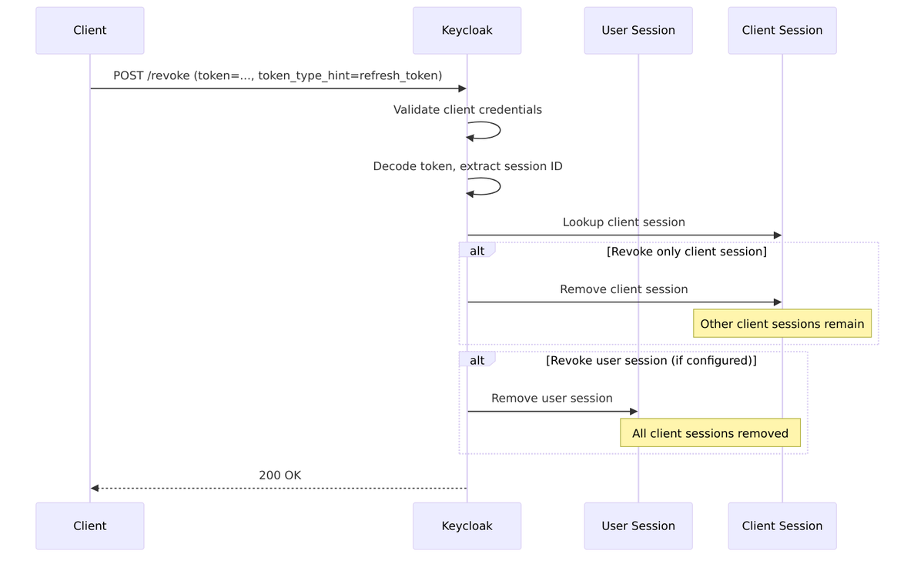Select the Revoke user session (if configured) condition
Image resolution: width=924 pixels, height=564 pixels.
(651, 360)
